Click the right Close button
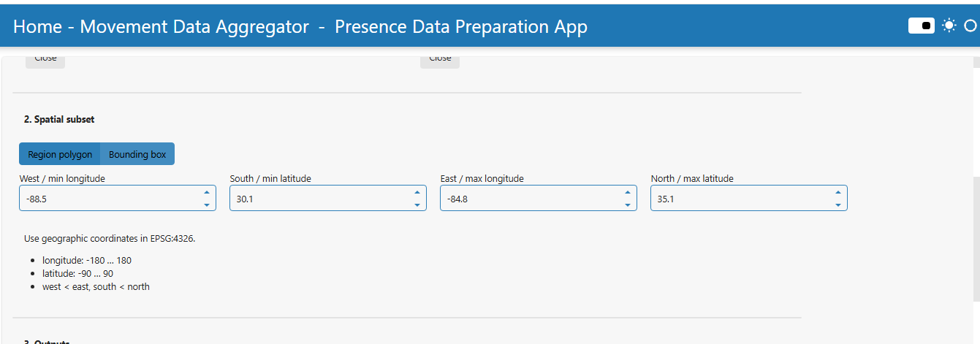The width and height of the screenshot is (980, 344). pos(440,60)
